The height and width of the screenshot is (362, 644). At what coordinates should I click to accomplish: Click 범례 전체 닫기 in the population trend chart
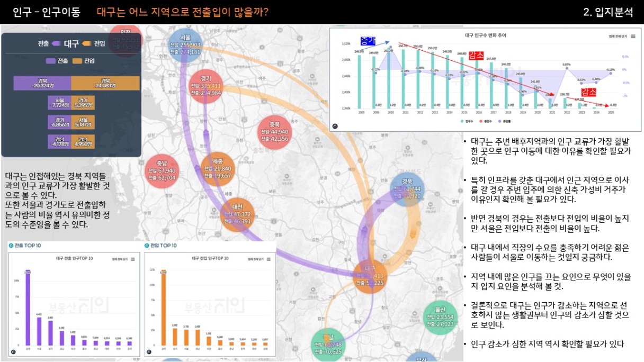618,36
